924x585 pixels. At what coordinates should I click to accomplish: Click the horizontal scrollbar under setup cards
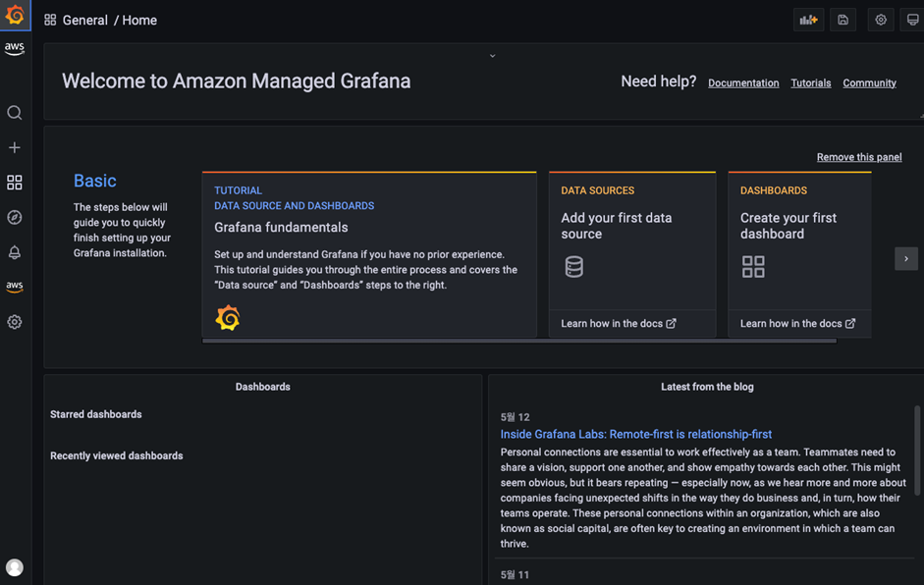(x=519, y=342)
